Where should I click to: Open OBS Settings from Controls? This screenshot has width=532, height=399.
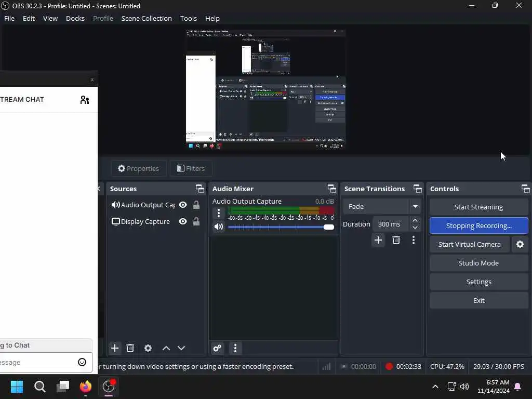coord(478,282)
